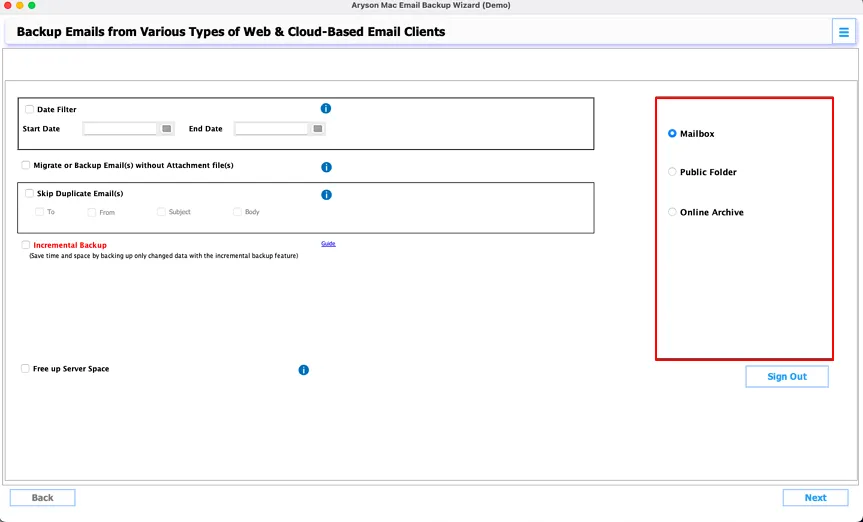This screenshot has height=522, width=863.
Task: Click the Next button
Action: [x=815, y=498]
